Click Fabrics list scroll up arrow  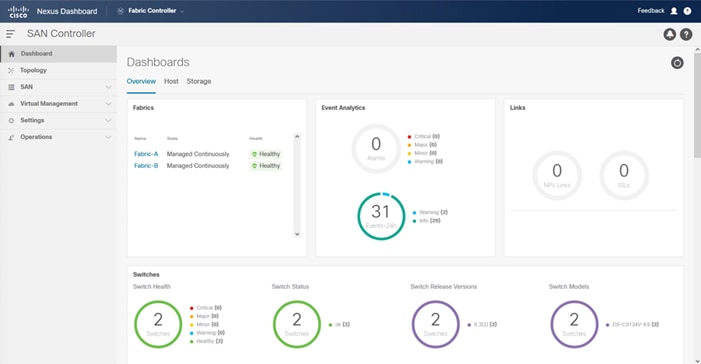click(297, 136)
